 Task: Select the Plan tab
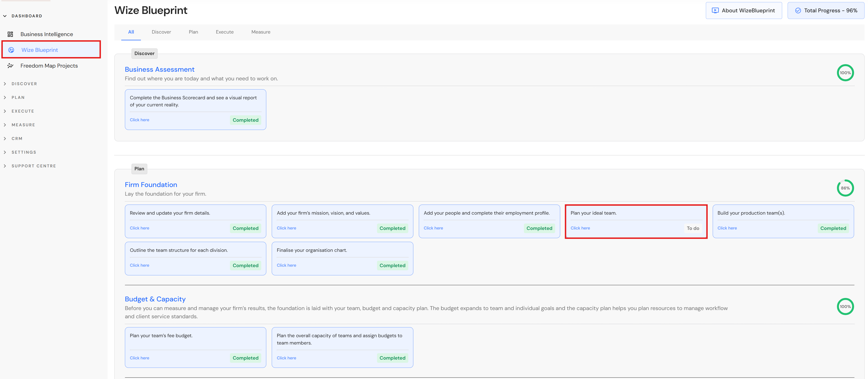tap(193, 32)
